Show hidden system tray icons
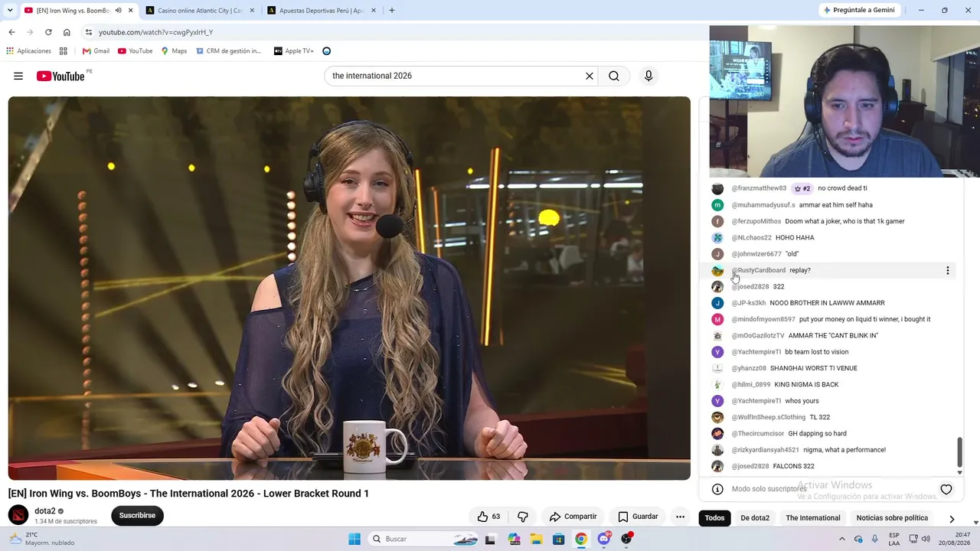The height and width of the screenshot is (551, 980). [841, 539]
